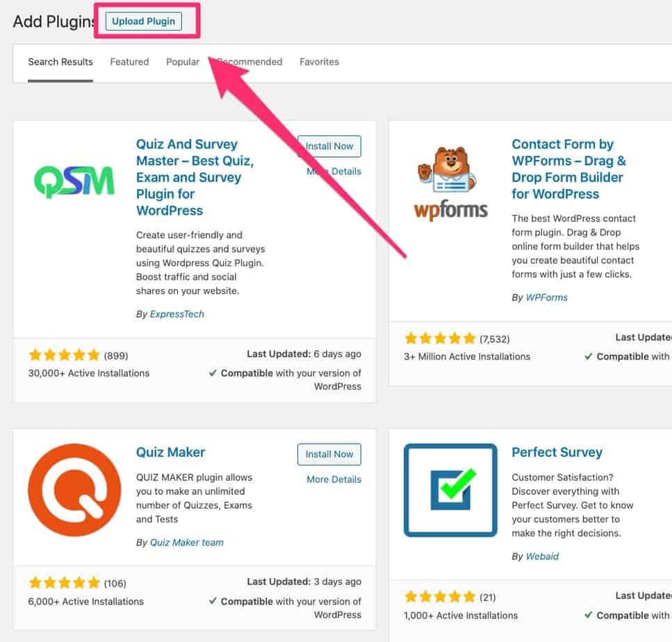Click the Add Plugins page heading
The width and height of the screenshot is (672, 642).
pos(54,22)
